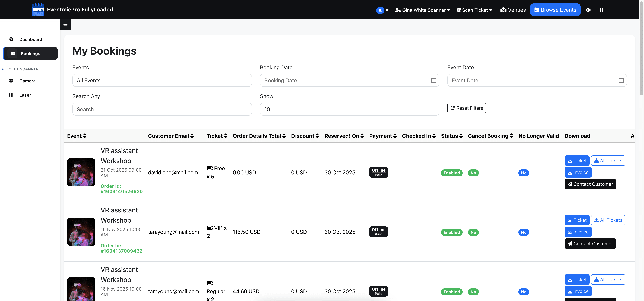
Task: Download Invoice for 44.60 USD booking
Action: pyautogui.click(x=578, y=291)
